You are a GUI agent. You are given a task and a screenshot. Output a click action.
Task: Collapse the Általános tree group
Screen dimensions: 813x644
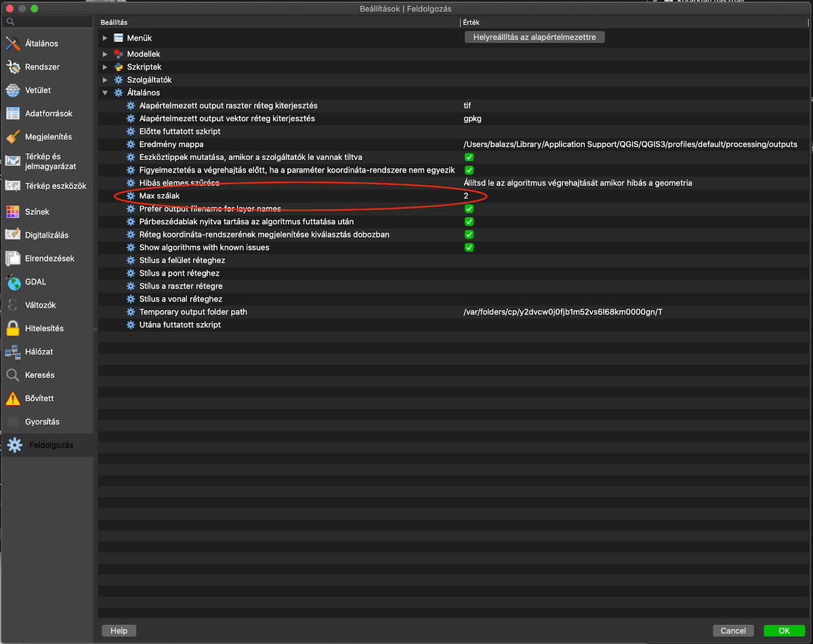click(105, 93)
